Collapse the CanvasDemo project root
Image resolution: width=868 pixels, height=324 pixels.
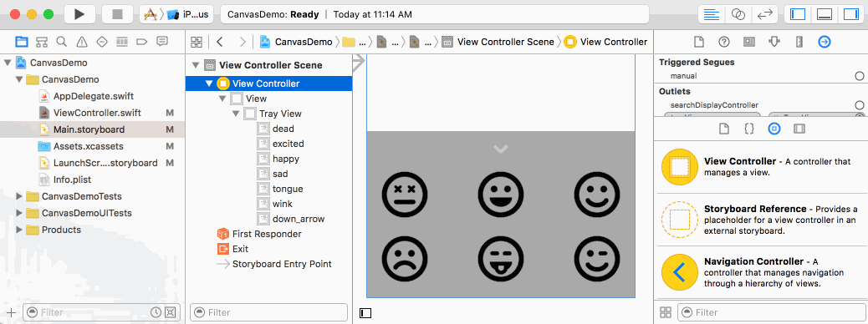click(x=8, y=63)
